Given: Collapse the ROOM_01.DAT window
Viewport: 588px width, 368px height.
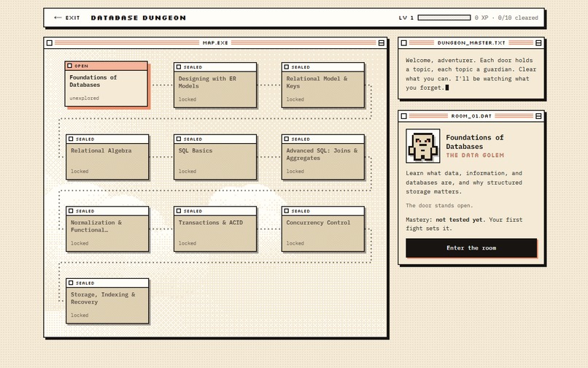Looking at the screenshot, I should [538, 116].
